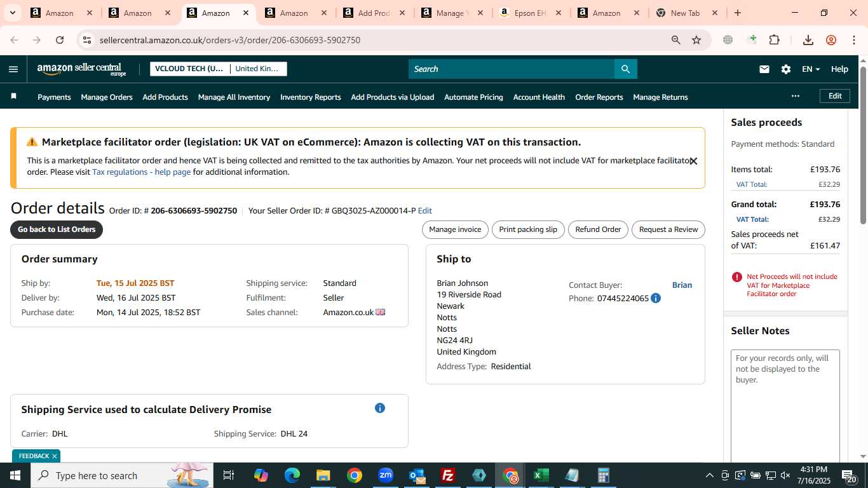Click the site information icon in address bar
Image resolution: width=868 pixels, height=488 pixels.
pos(87,40)
